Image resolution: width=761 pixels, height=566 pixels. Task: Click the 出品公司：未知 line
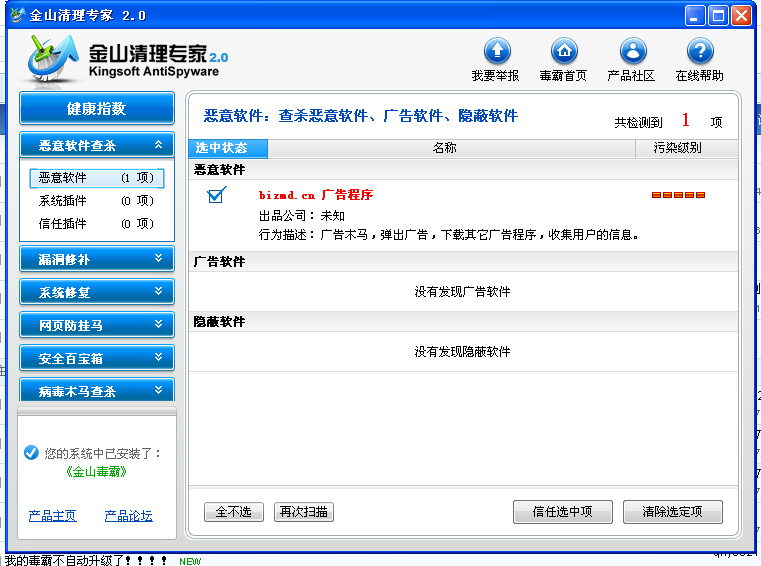(x=302, y=216)
